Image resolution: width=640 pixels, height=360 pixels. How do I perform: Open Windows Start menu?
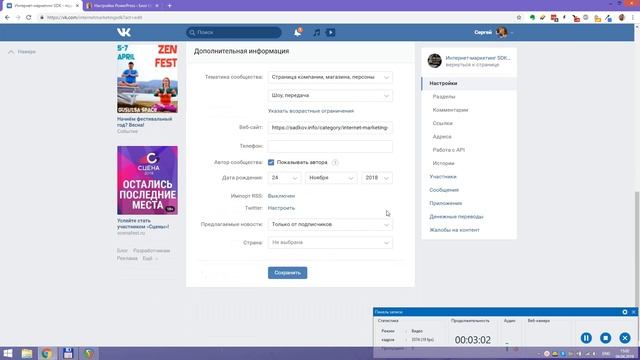[x=8, y=353]
